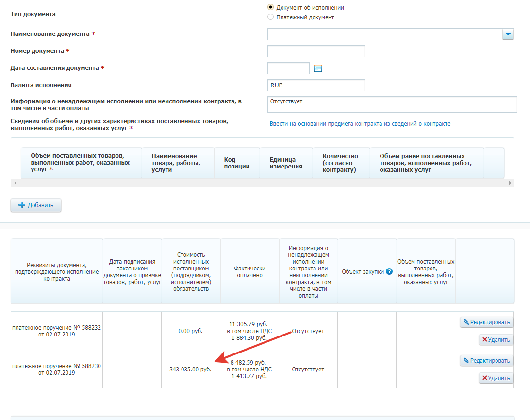Edit payment order № 588230 row

(x=486, y=360)
